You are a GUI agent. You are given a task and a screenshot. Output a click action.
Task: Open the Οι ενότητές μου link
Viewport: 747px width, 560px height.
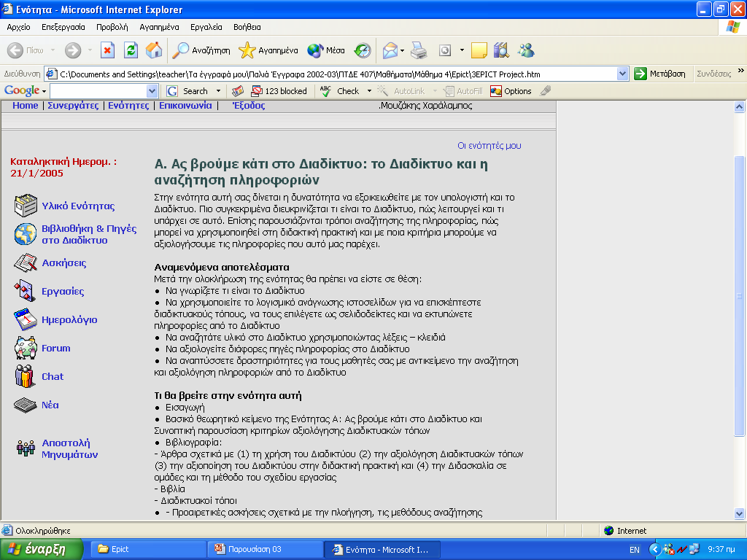(489, 145)
